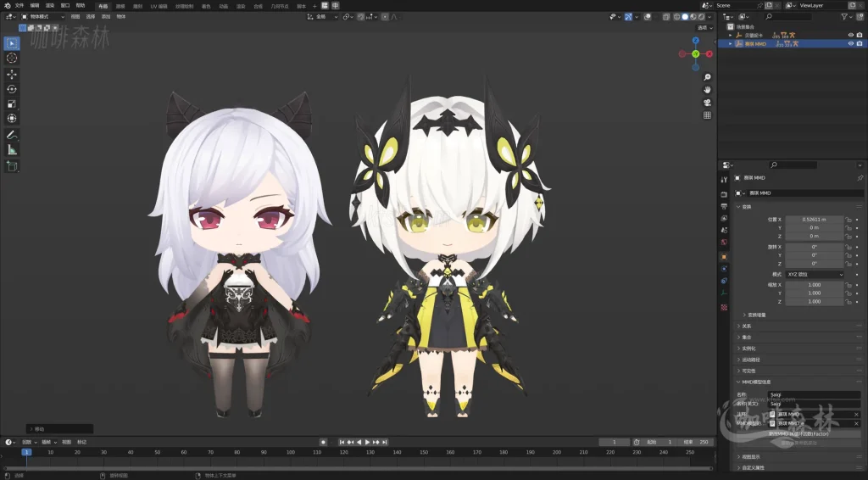Expand 贝蕾妮卡 in the outliner
Viewport: 868px width, 480px height.
tap(730, 35)
